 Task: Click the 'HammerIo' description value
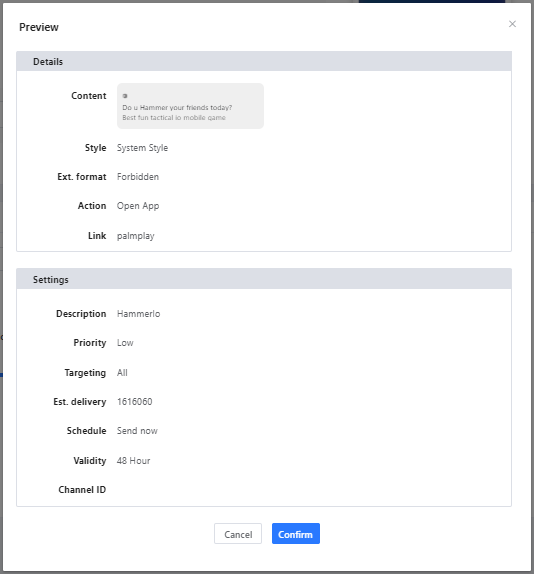[138, 314]
